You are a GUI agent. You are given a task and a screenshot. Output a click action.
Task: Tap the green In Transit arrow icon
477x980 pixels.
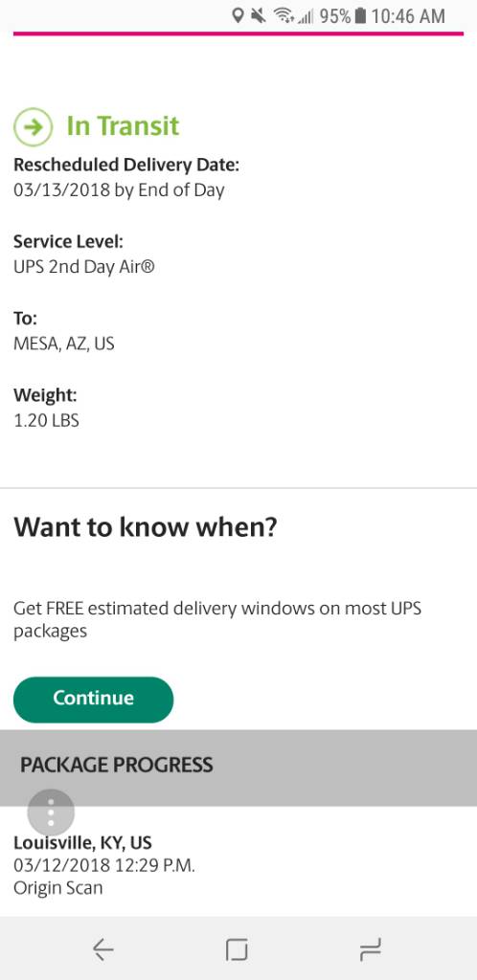[33, 127]
